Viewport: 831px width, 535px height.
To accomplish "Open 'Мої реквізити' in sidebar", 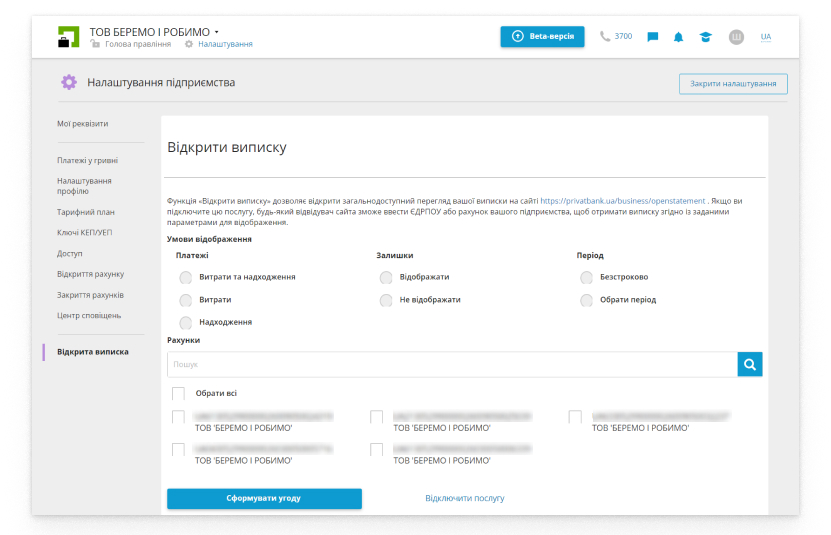I will click(x=83, y=124).
